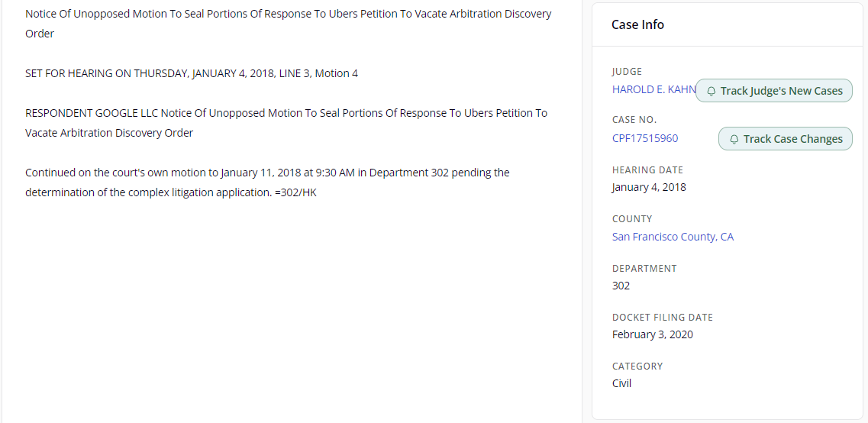
Task: Click the department value 302
Action: pyautogui.click(x=621, y=286)
